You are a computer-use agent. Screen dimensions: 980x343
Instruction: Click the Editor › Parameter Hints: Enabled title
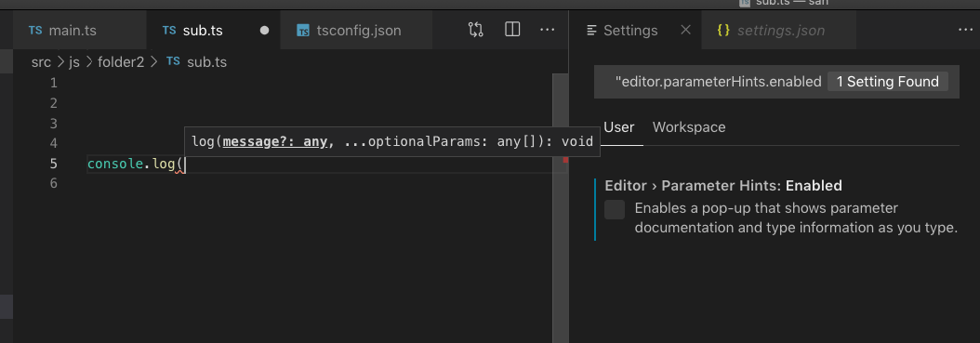[723, 186]
